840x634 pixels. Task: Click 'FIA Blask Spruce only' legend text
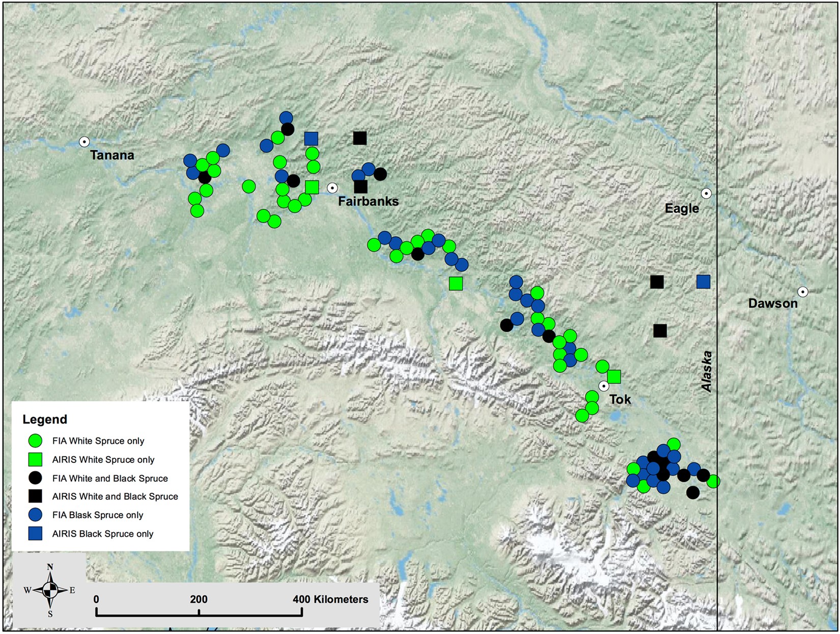coord(98,515)
